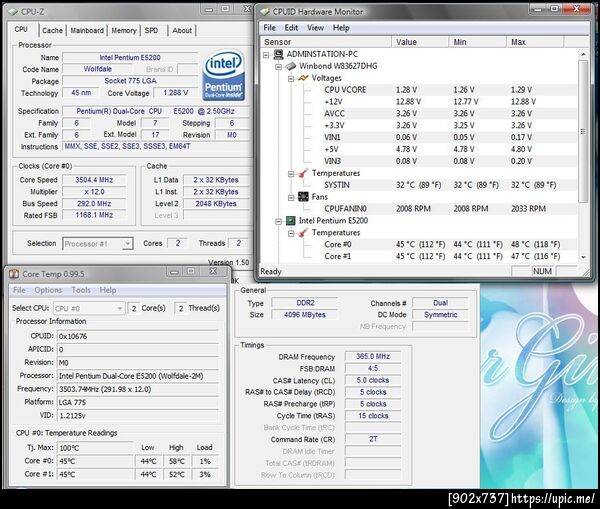Open View menu in Hardware Monitor
The height and width of the screenshot is (509, 600).
pos(315,28)
